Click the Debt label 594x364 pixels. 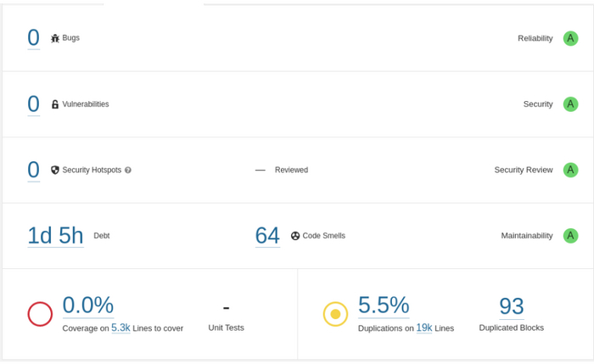[x=102, y=236]
